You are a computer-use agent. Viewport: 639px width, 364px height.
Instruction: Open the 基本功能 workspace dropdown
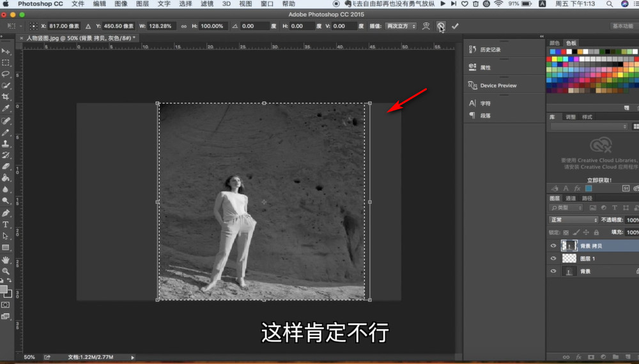[623, 26]
